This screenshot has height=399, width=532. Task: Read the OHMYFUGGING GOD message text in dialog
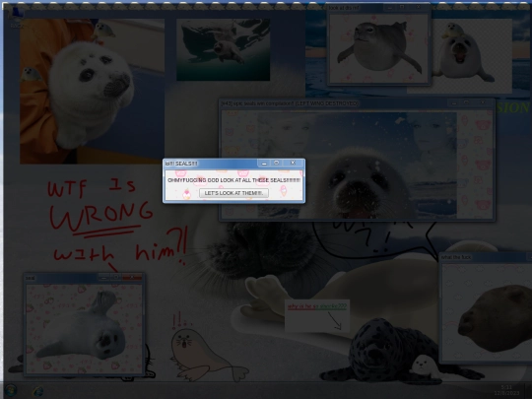(234, 180)
